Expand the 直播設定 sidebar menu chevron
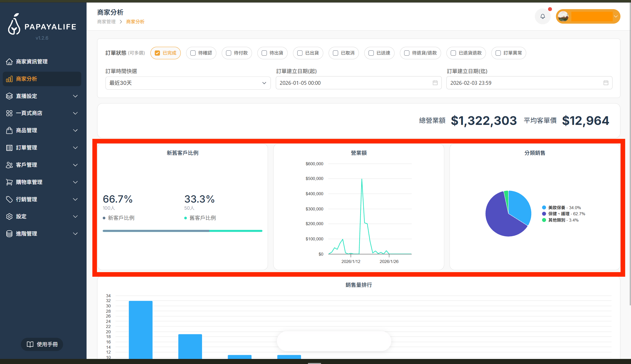The width and height of the screenshot is (631, 364). 75,96
